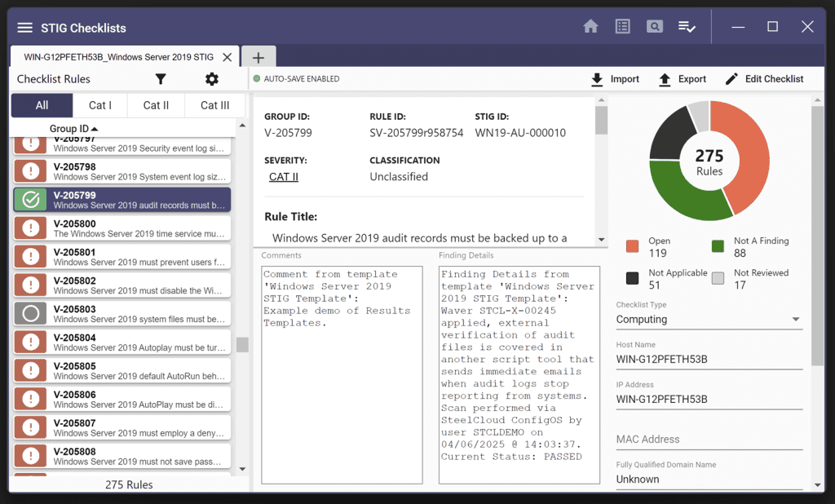
Task: Select the All rules filter
Action: point(42,104)
